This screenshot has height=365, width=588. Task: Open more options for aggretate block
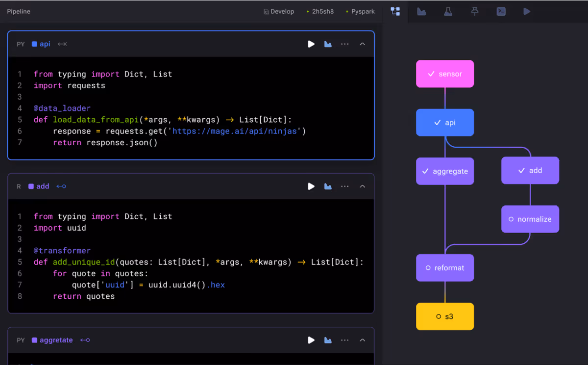[345, 340]
